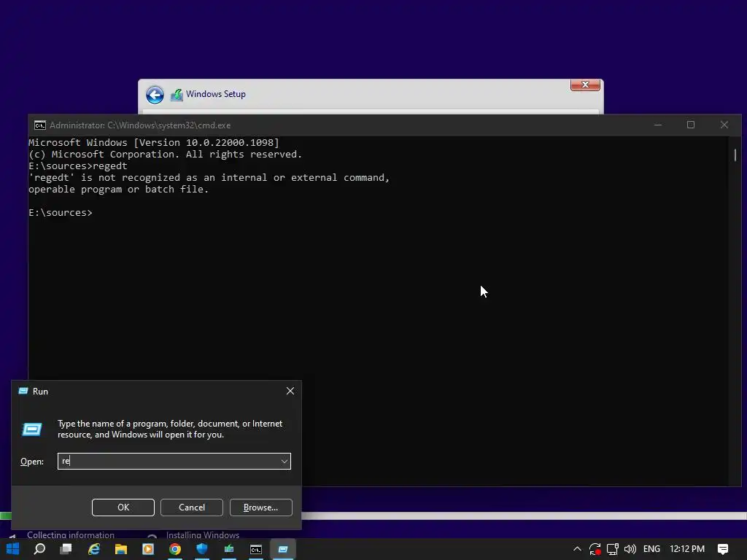Click the sync update tray icon
This screenshot has width=747, height=560.
pyautogui.click(x=595, y=549)
